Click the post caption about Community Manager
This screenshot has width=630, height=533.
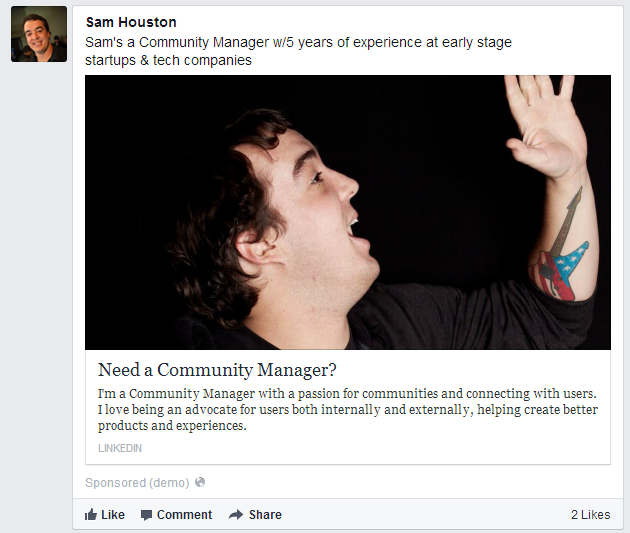[298, 51]
